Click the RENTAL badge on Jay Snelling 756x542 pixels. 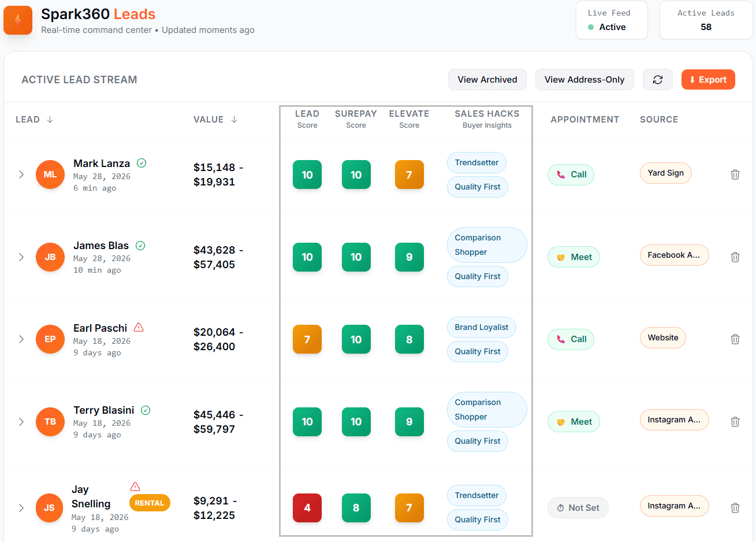pos(150,503)
